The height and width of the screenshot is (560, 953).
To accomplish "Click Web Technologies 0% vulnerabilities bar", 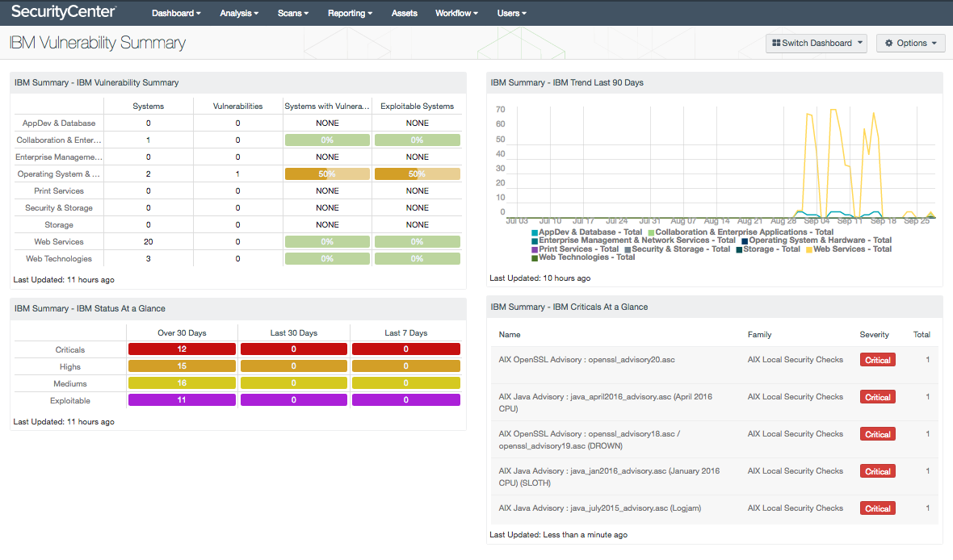I will pos(327,259).
